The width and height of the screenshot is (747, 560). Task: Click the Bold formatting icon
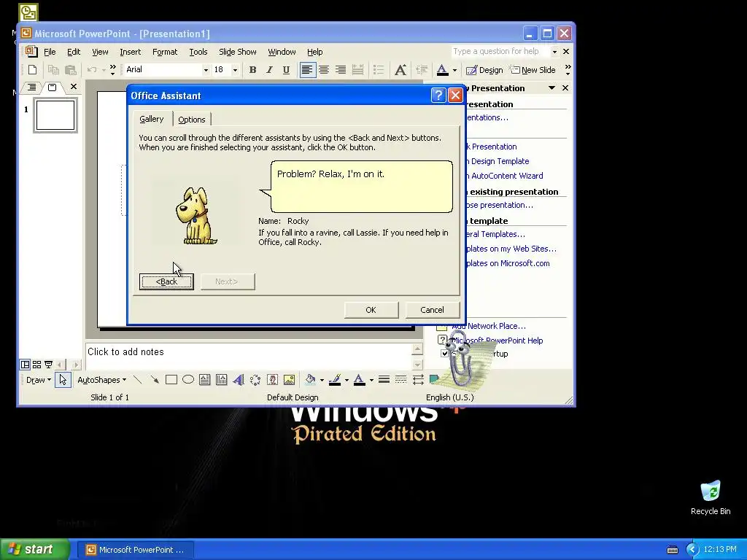(252, 70)
